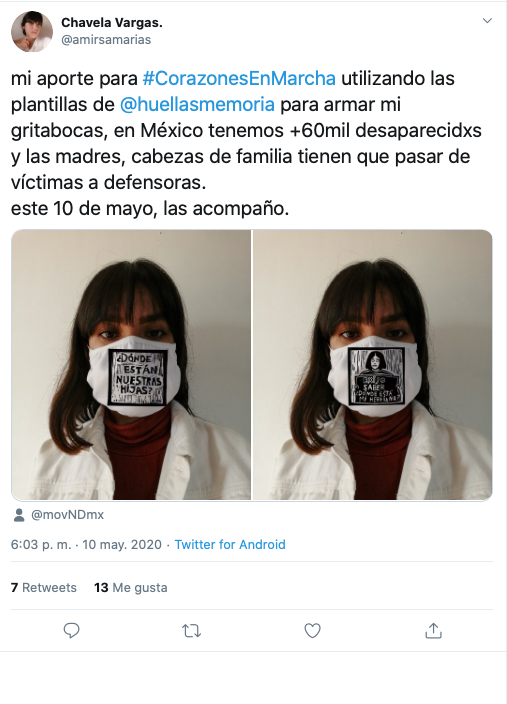Show the 13 Me gusta list
This screenshot has width=507, height=704.
tap(131, 587)
